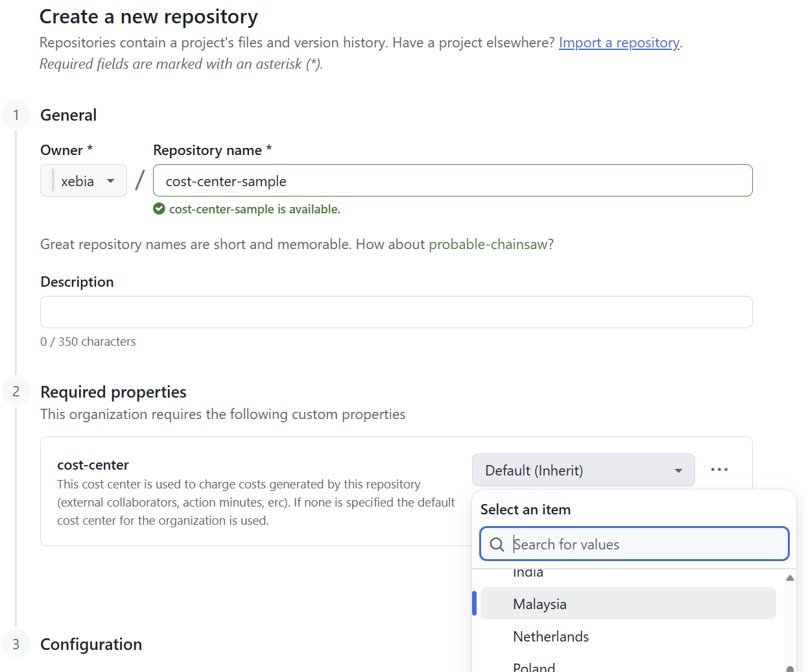Click the step 1 General number circle
This screenshot has width=806, height=672.
coord(16,115)
